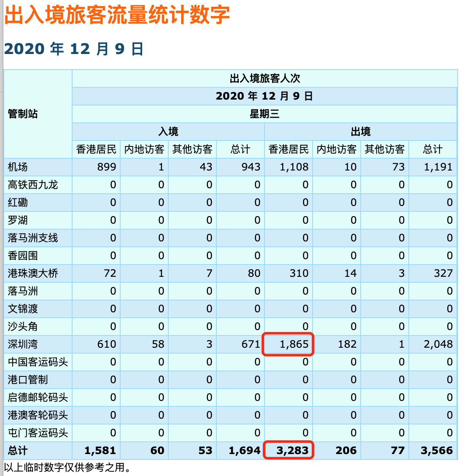This screenshot has height=476, width=464.
Task: Click the blue date heading 2020 年 12 月 9 日
Action: pos(74,49)
